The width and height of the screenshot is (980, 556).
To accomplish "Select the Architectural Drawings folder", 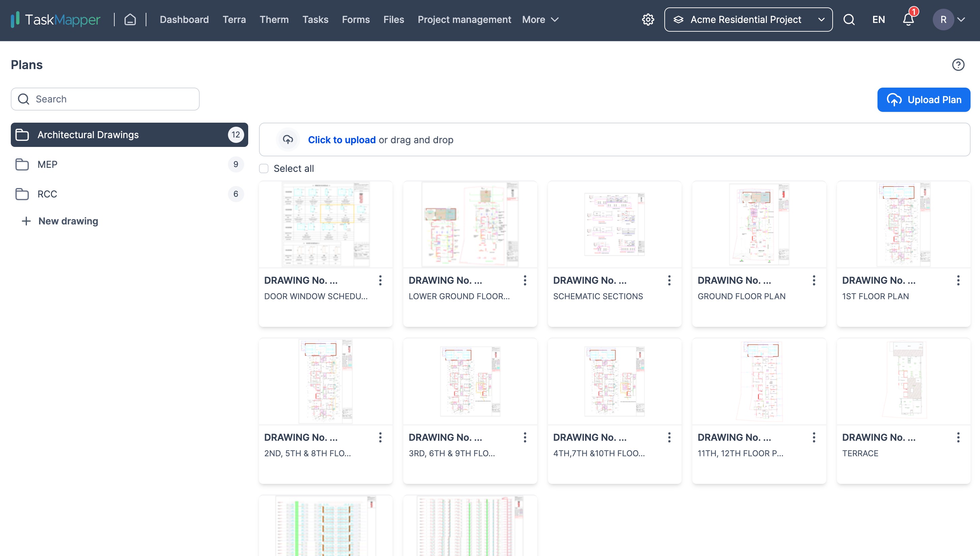I will tap(129, 135).
